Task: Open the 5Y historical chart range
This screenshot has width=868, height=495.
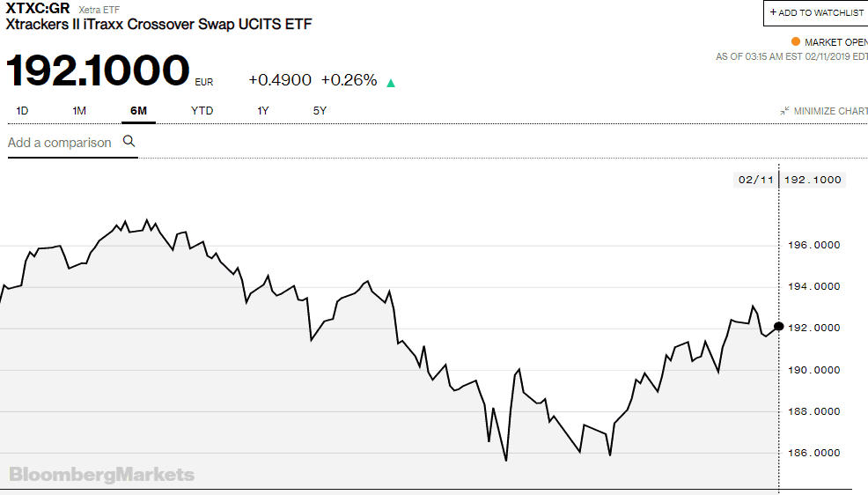Action: click(320, 111)
